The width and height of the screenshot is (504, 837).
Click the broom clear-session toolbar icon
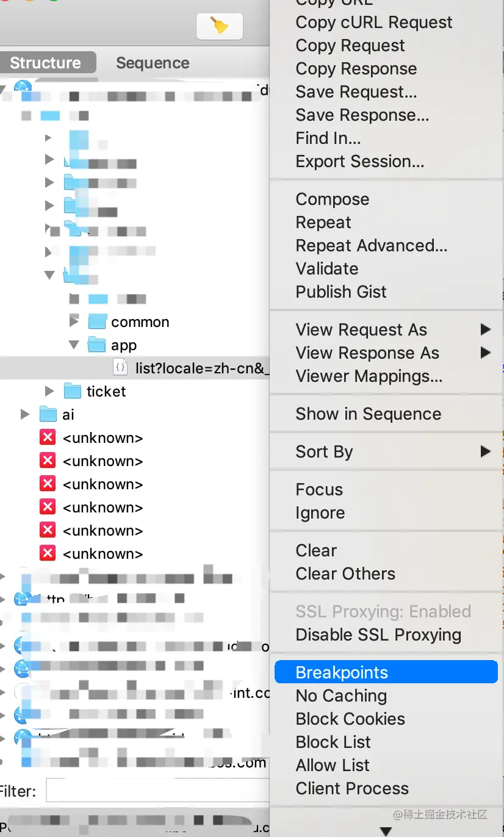(x=219, y=26)
